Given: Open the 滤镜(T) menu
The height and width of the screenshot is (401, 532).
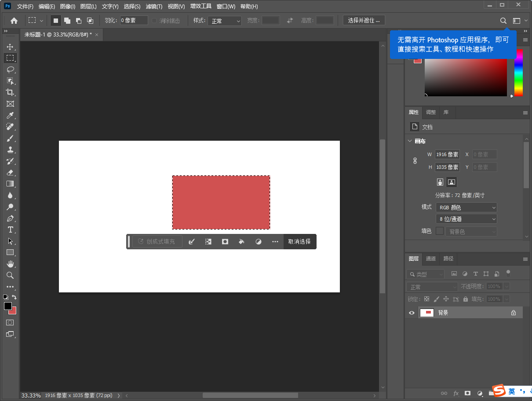Looking at the screenshot, I should tap(154, 7).
